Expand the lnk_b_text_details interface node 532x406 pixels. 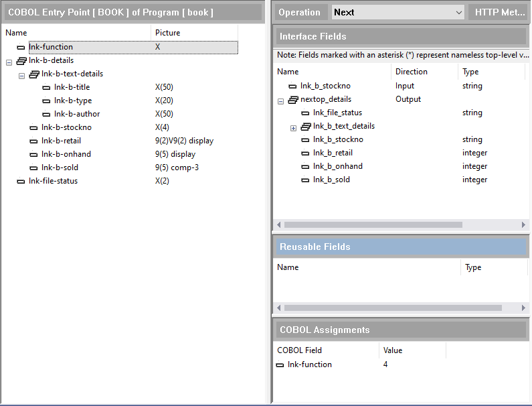293,127
